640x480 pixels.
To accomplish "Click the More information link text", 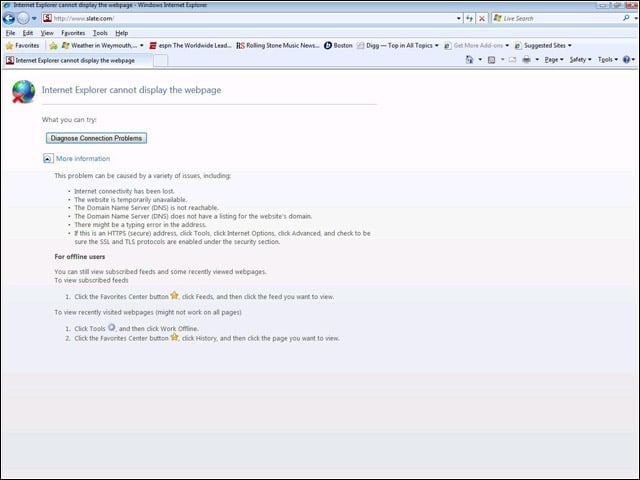I will tap(83, 159).
